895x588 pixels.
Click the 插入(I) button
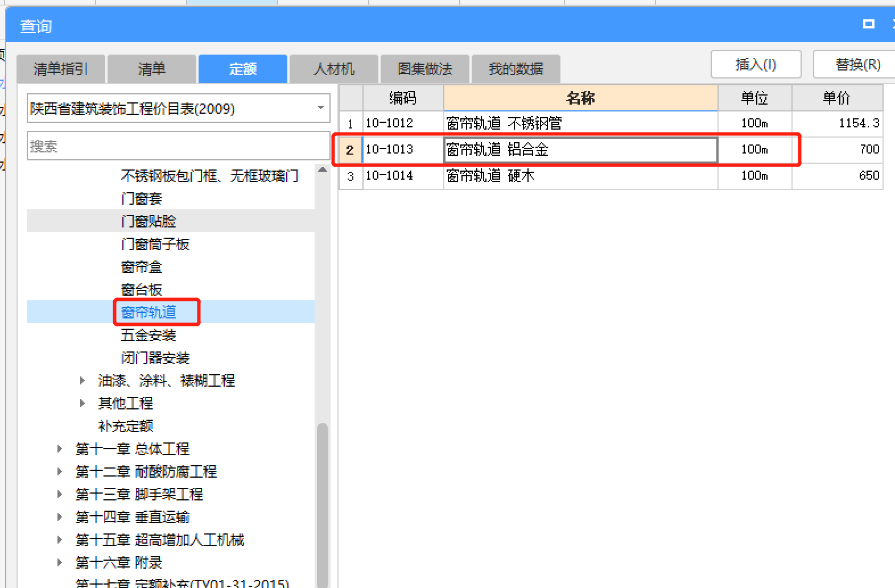click(x=756, y=64)
